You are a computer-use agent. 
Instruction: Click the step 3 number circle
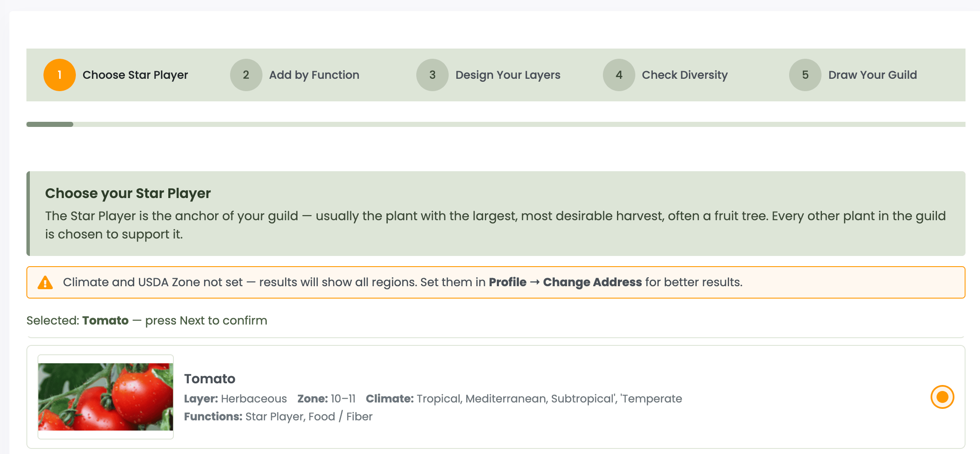(432, 75)
